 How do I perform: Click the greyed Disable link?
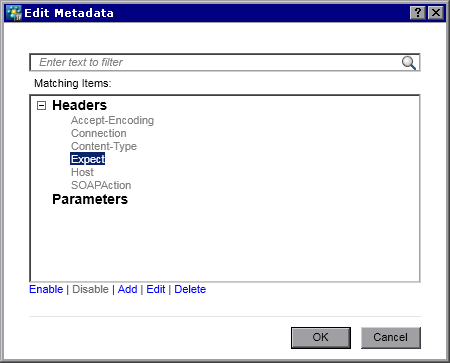coord(90,289)
